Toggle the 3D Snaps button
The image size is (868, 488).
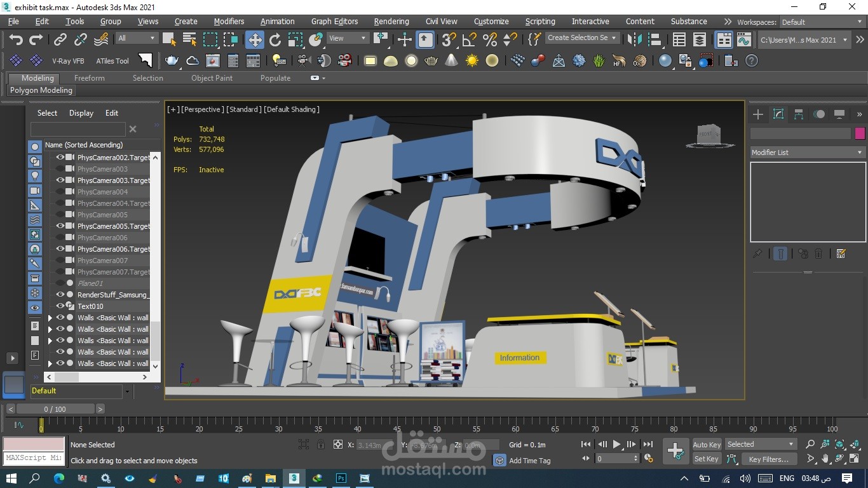[x=449, y=39]
